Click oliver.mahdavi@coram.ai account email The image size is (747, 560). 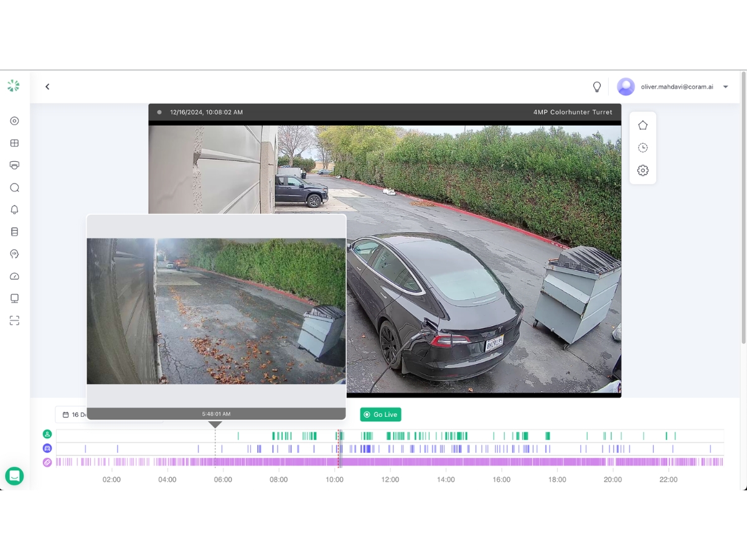(x=677, y=87)
